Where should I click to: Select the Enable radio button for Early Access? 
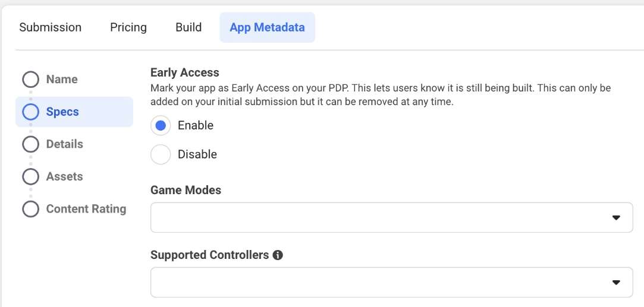pos(161,125)
